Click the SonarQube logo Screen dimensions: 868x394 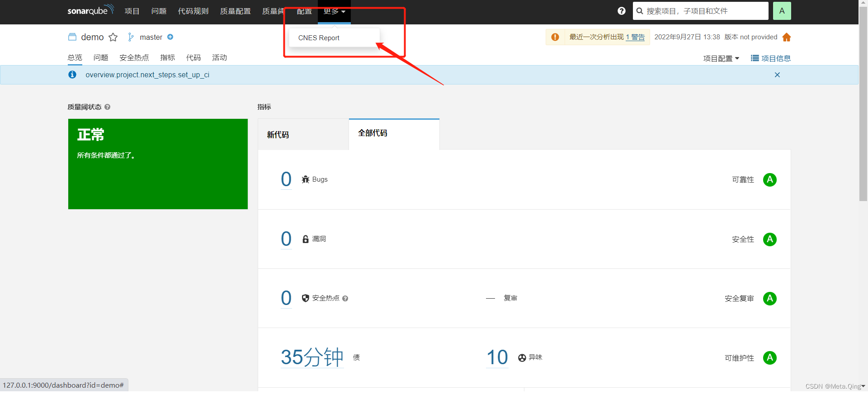coord(90,10)
